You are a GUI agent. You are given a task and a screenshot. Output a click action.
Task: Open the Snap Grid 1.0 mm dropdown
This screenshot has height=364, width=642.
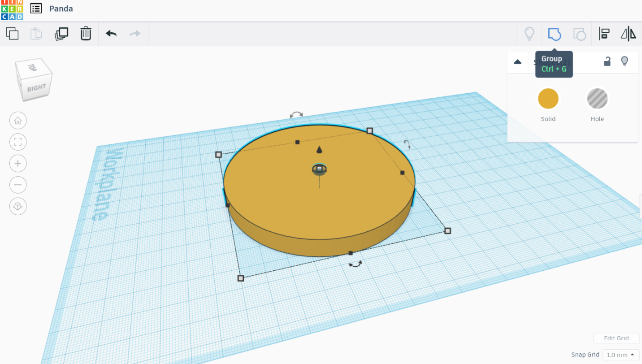(x=621, y=355)
